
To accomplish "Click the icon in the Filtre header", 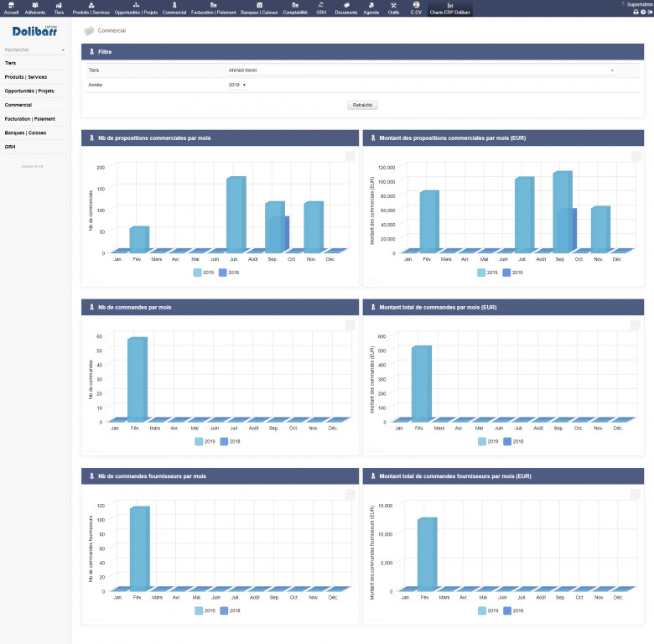I will [x=91, y=52].
